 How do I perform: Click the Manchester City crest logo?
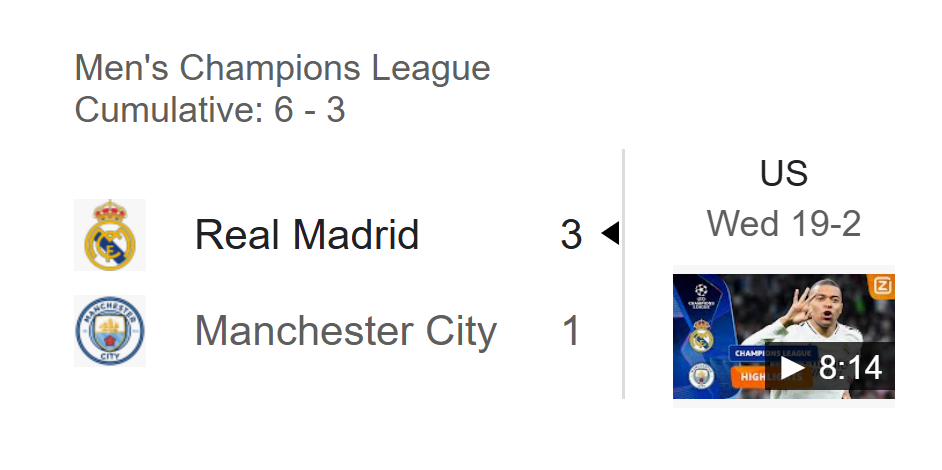click(x=110, y=331)
